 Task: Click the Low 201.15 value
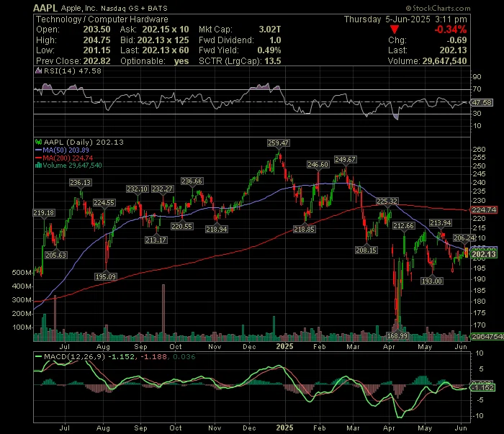pyautogui.click(x=96, y=50)
